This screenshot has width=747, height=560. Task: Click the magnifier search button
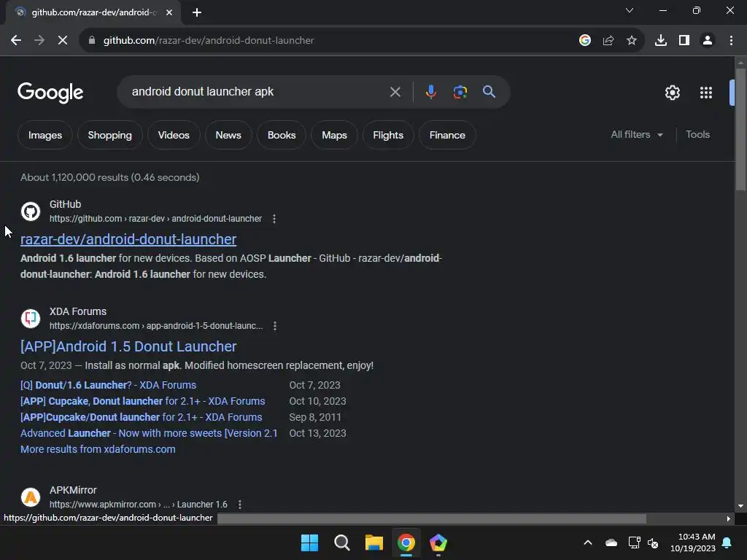click(x=489, y=91)
